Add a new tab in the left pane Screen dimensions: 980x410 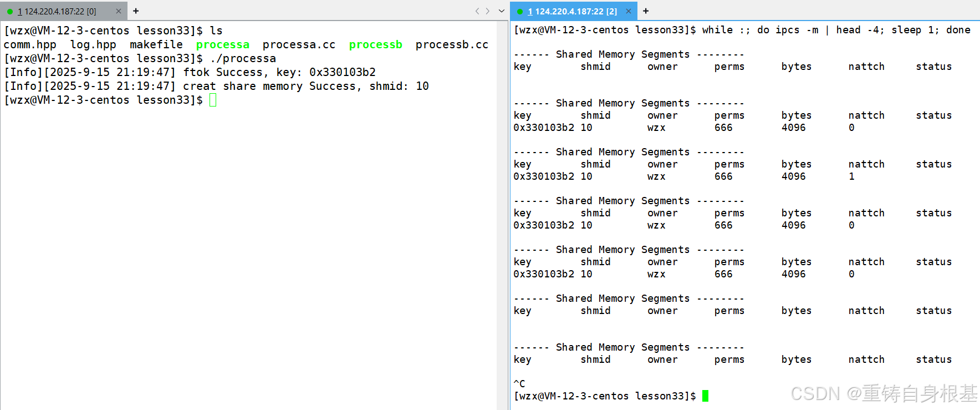pyautogui.click(x=136, y=11)
